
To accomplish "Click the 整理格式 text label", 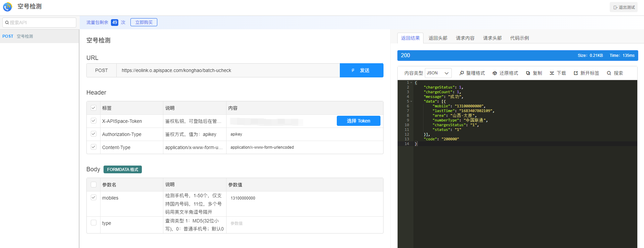I will [476, 73].
